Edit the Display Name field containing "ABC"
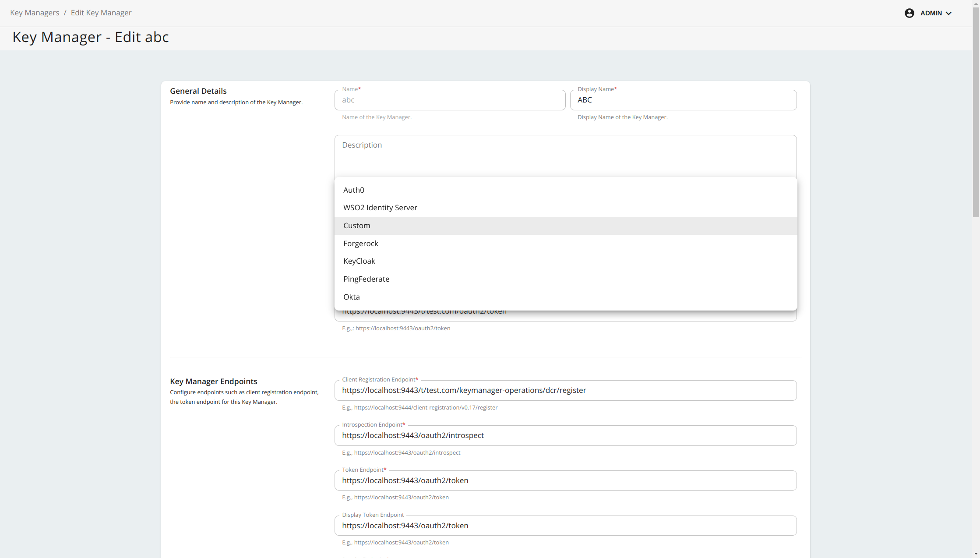 [x=684, y=100]
